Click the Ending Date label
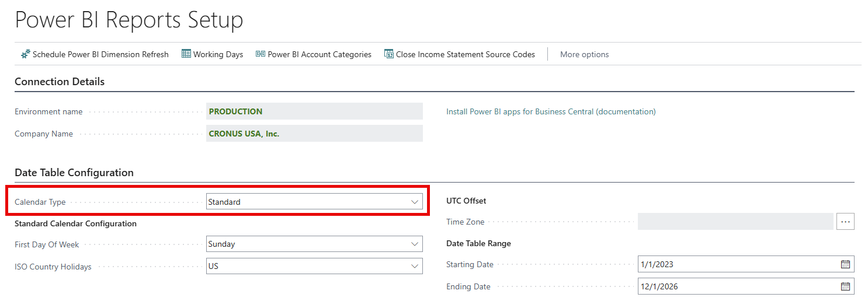 [468, 286]
